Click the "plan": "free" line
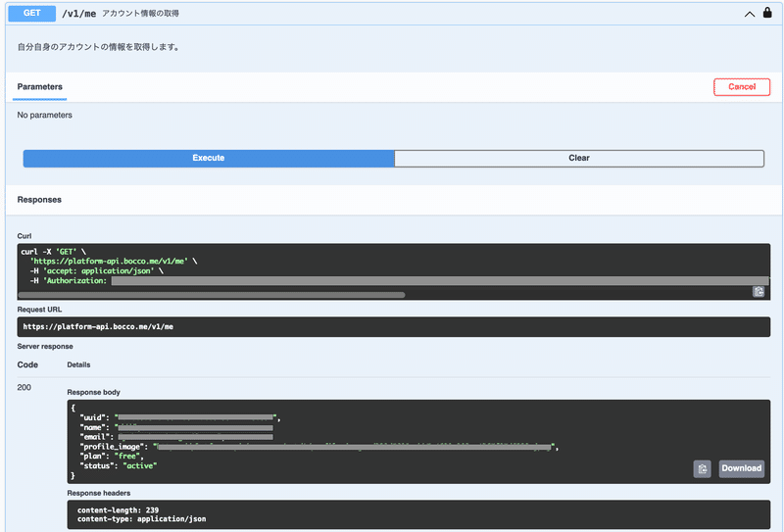This screenshot has width=784, height=532. [x=112, y=456]
